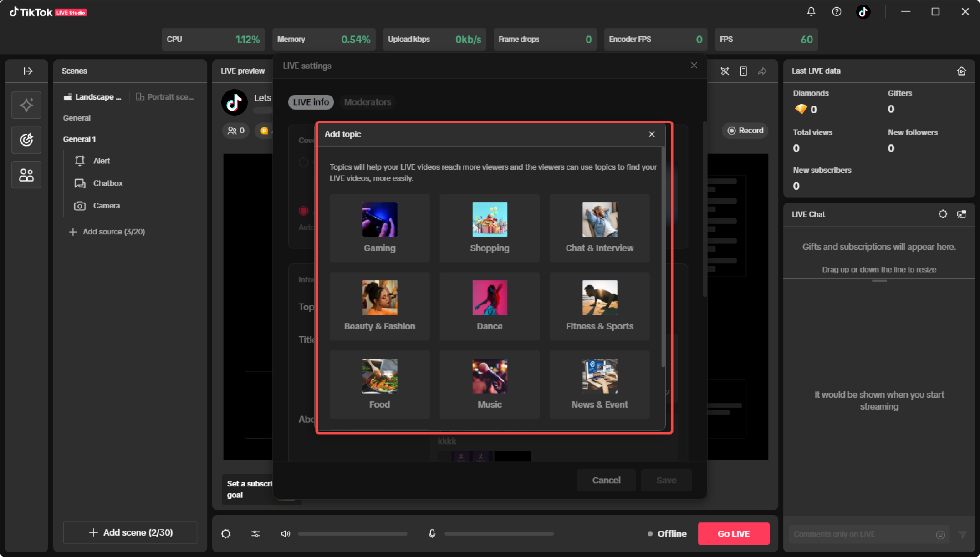The image size is (980, 557).
Task: Mute the microphone icon
Action: (432, 534)
